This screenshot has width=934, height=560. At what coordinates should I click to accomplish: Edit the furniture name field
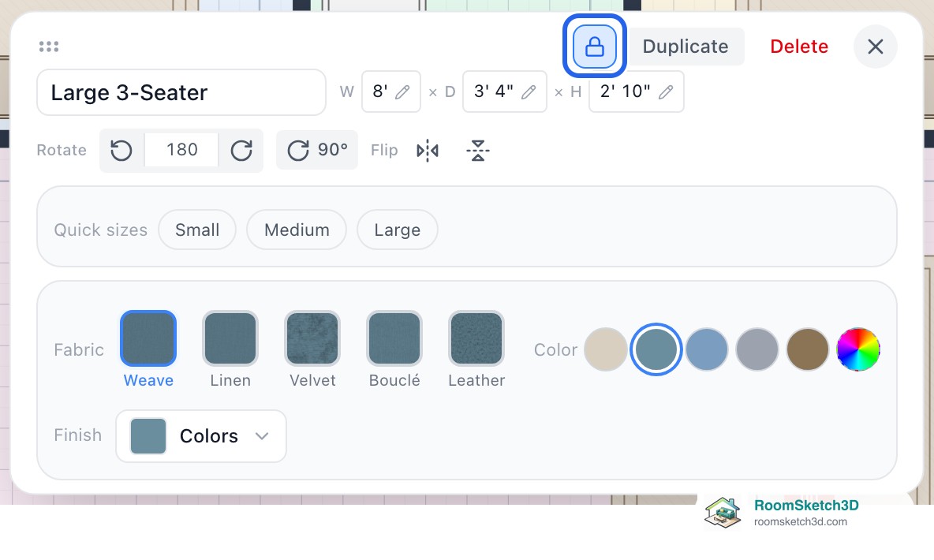tap(181, 92)
